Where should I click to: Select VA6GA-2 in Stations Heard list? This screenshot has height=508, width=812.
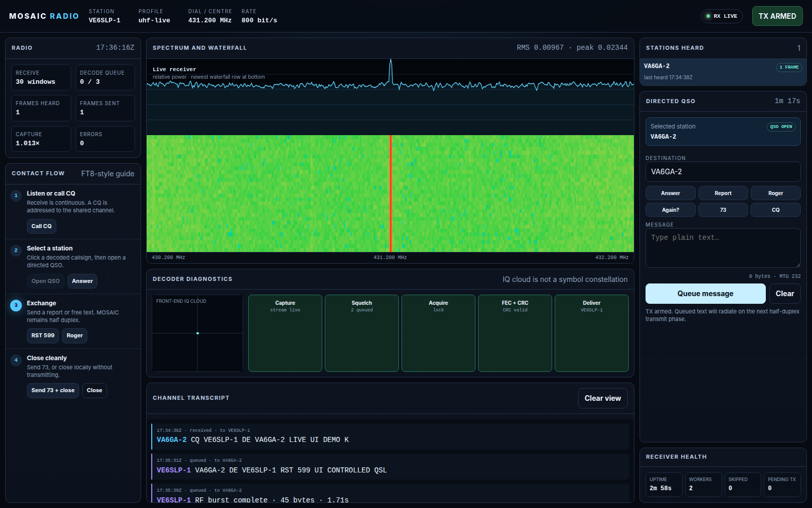pyautogui.click(x=723, y=72)
